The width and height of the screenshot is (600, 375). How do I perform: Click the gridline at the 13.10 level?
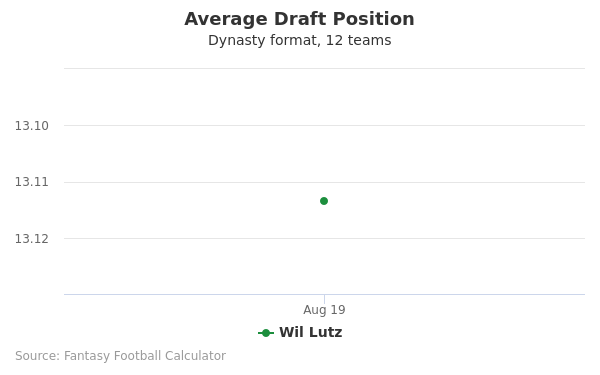point(324,125)
